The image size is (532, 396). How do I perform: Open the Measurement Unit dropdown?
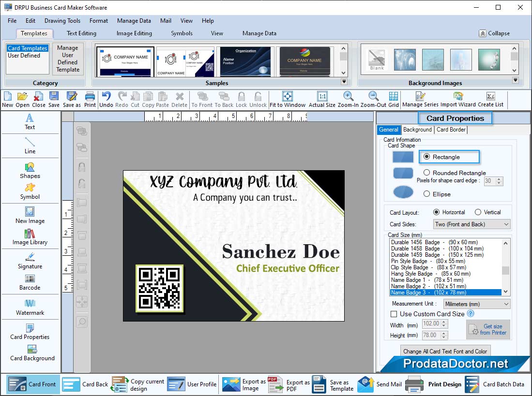pyautogui.click(x=477, y=304)
